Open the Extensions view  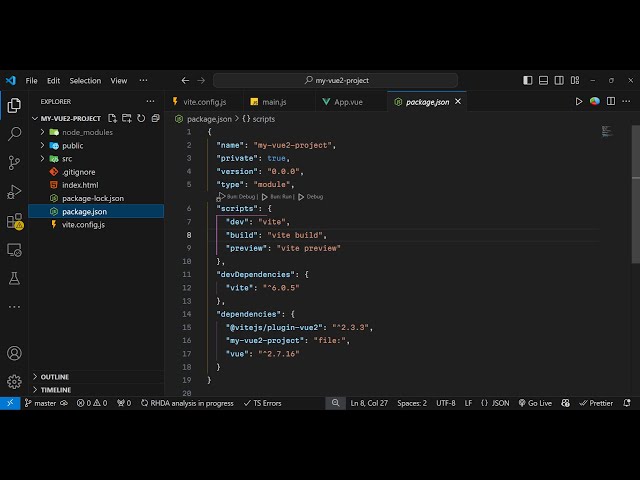(x=14, y=220)
